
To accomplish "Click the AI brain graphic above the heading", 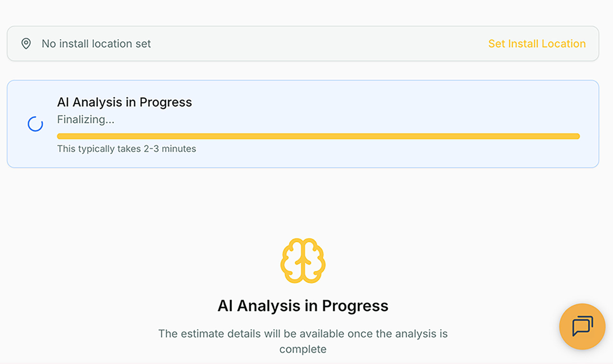I will click(303, 261).
